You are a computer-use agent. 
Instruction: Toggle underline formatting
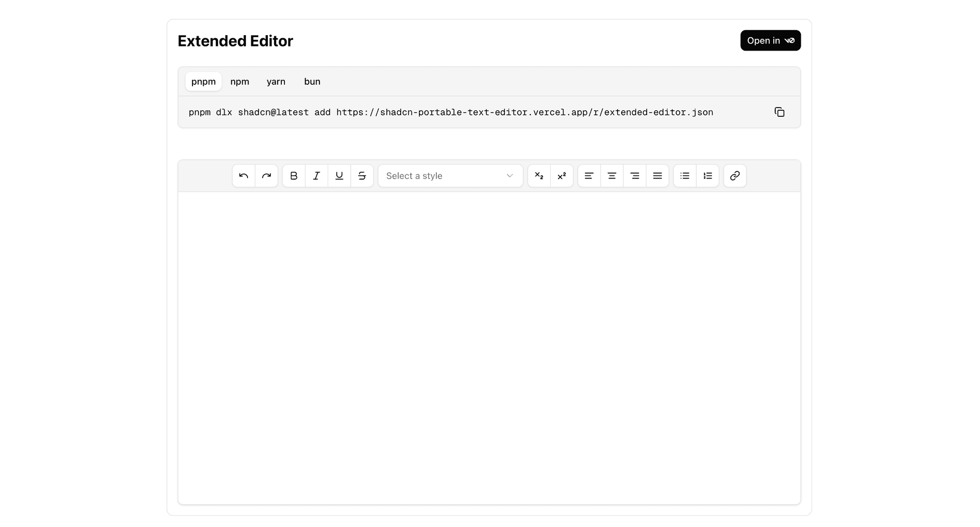pos(339,176)
